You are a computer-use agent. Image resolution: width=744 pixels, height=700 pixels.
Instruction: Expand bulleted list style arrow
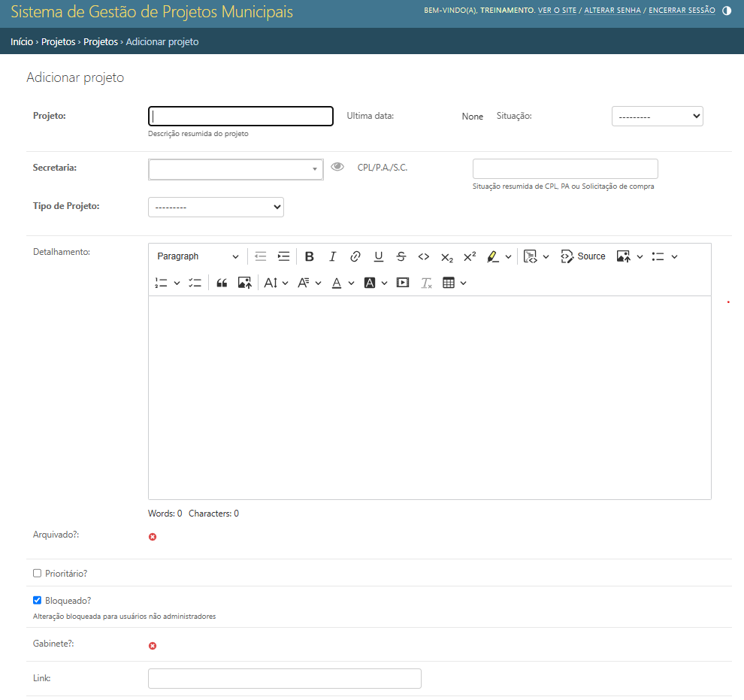674,256
